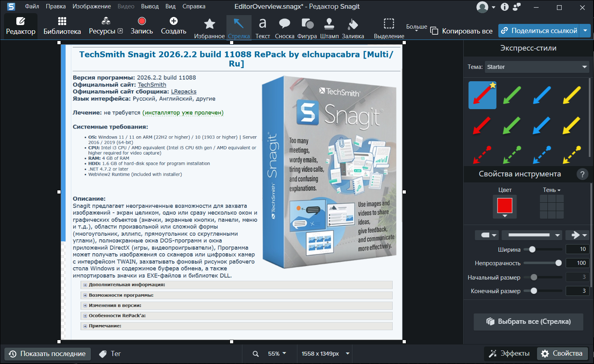Open the Вывод menu

150,6
